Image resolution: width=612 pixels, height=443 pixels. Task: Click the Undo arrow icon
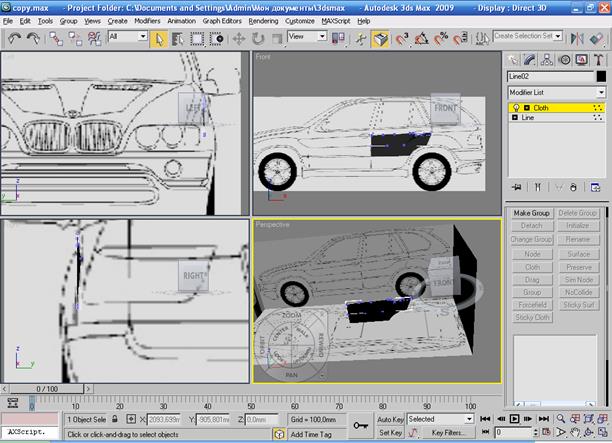coord(14,39)
